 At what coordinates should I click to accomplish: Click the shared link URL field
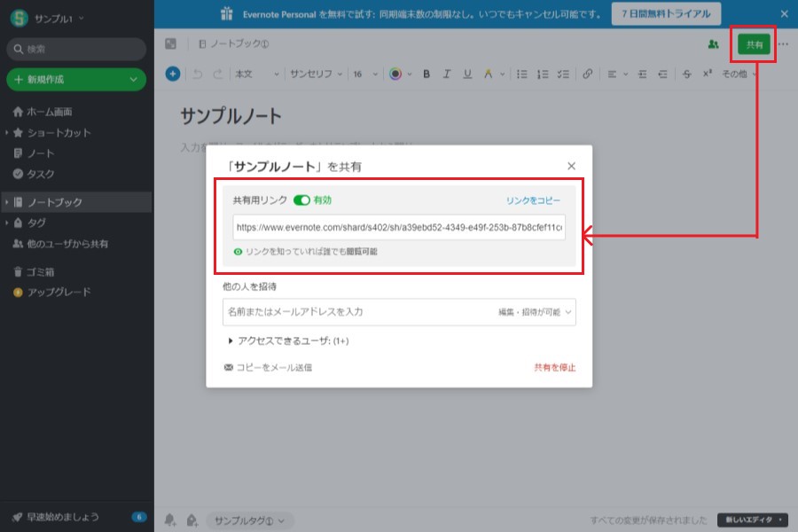pos(399,228)
